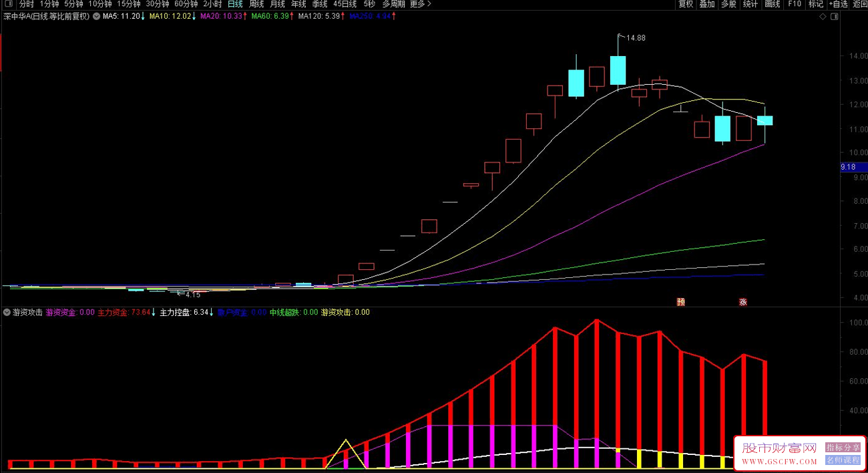This screenshot has width=868, height=473.
Task: Expand the 游资攻击 indicator dropdown arrow
Action: coord(7,313)
